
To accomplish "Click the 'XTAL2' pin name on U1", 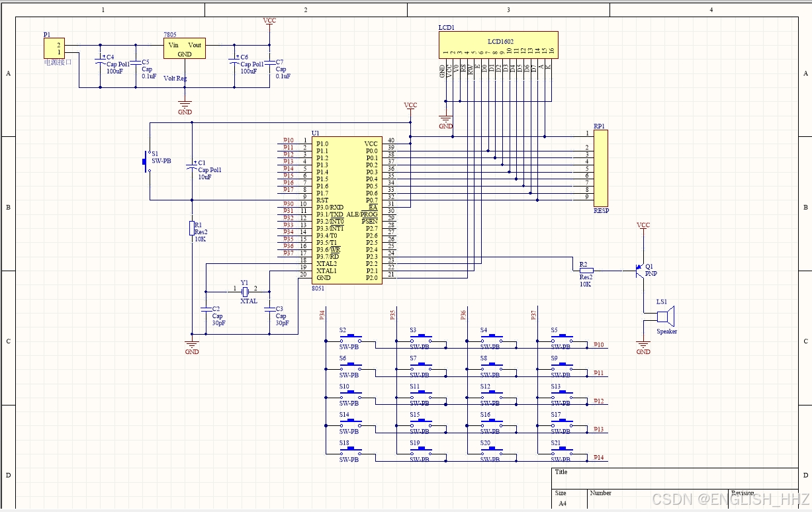I will click(326, 263).
